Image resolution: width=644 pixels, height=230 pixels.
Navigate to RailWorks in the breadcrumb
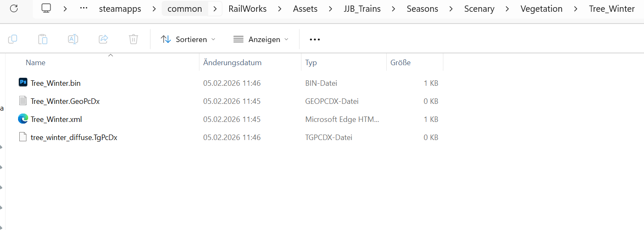pos(247,8)
